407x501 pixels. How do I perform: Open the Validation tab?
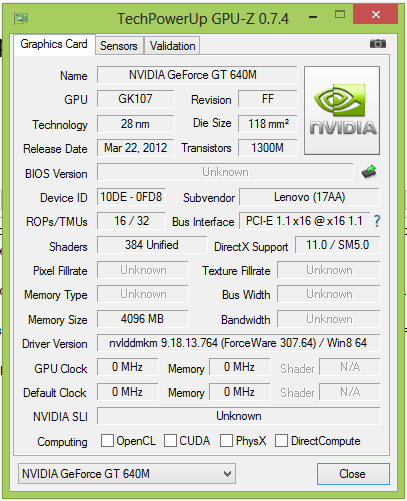[172, 46]
